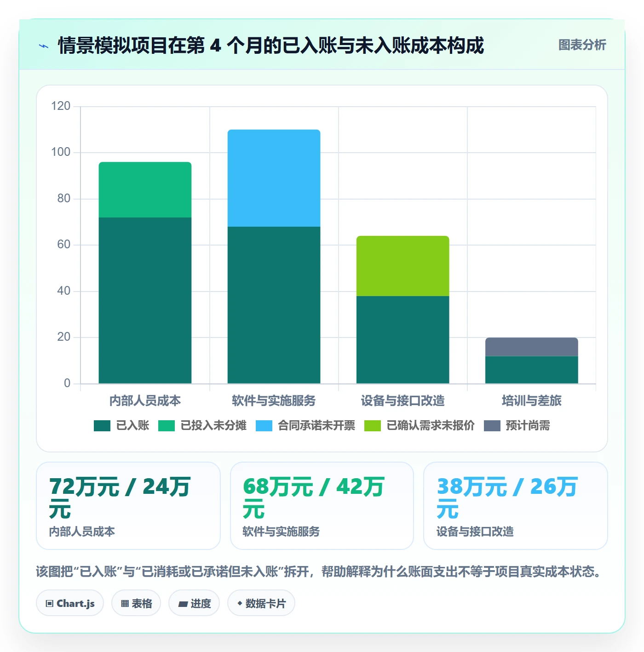
Task: Click the 已投入未分摊 legend label text
Action: pyautogui.click(x=213, y=426)
